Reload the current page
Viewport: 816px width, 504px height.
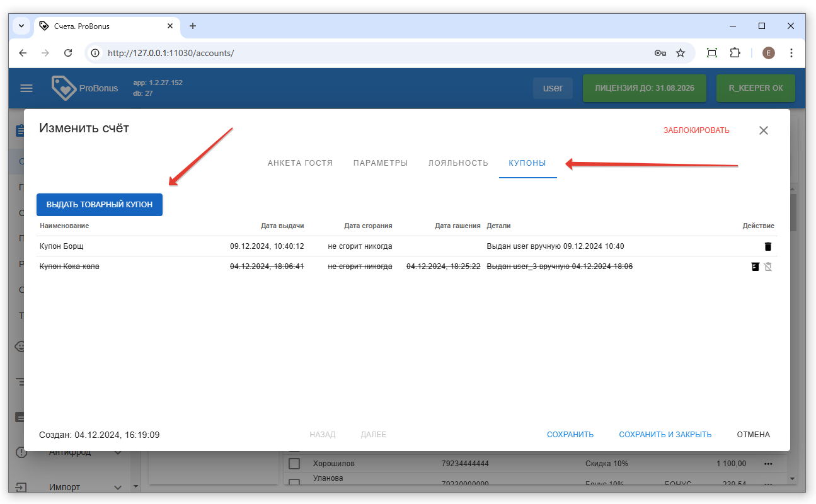coord(68,53)
